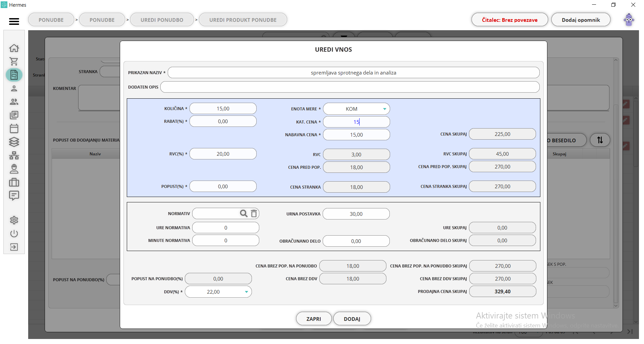Go to first PONUDBE breadcrumb
644x344 pixels.
click(51, 20)
